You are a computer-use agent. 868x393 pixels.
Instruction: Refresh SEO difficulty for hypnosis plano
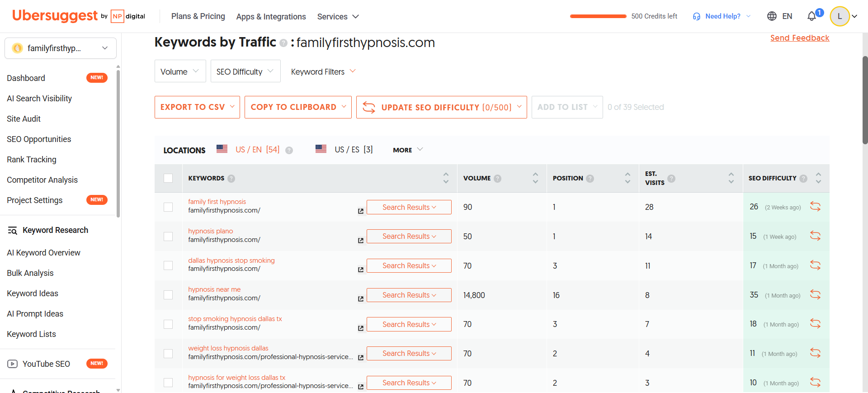click(x=815, y=236)
